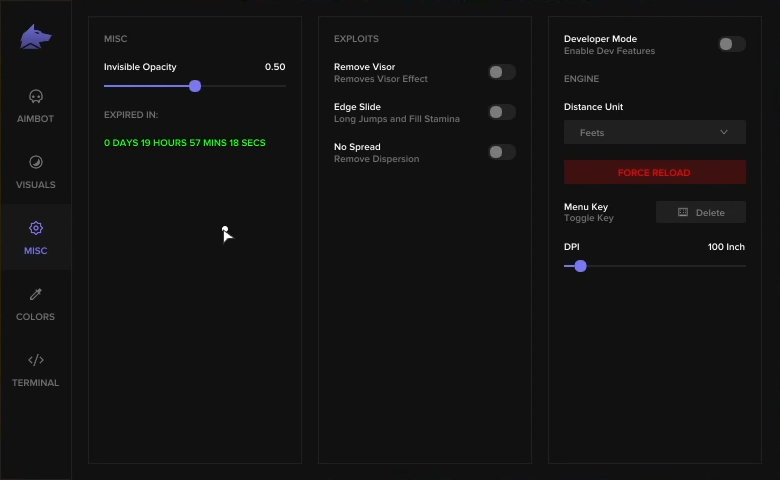Enable Developer Mode switch

coord(732,44)
